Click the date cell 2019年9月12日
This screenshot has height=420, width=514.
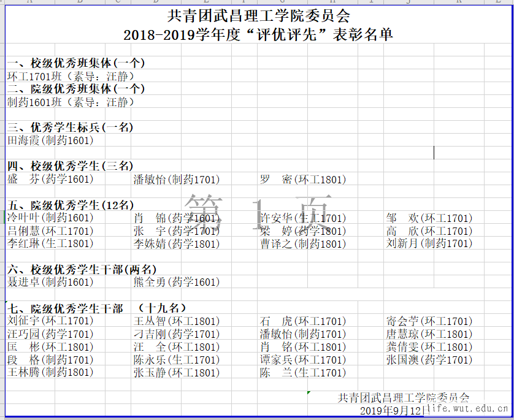click(x=391, y=410)
